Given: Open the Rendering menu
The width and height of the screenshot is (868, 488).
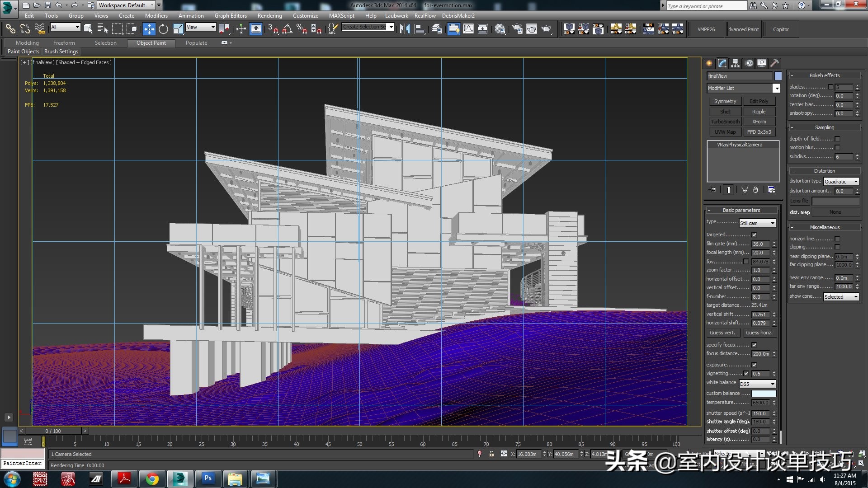Looking at the screenshot, I should (269, 15).
